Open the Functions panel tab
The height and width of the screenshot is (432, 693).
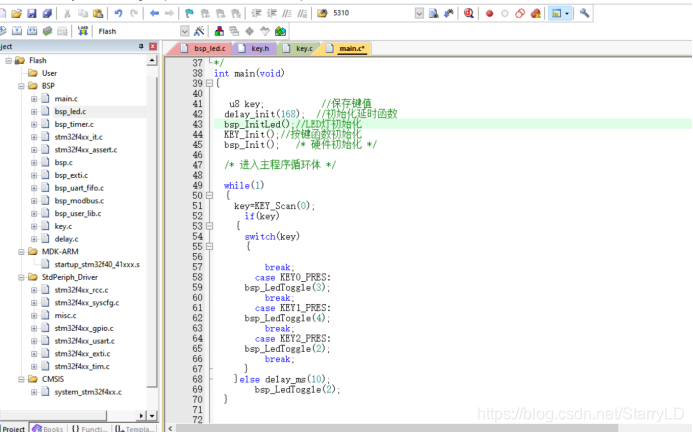(90, 428)
